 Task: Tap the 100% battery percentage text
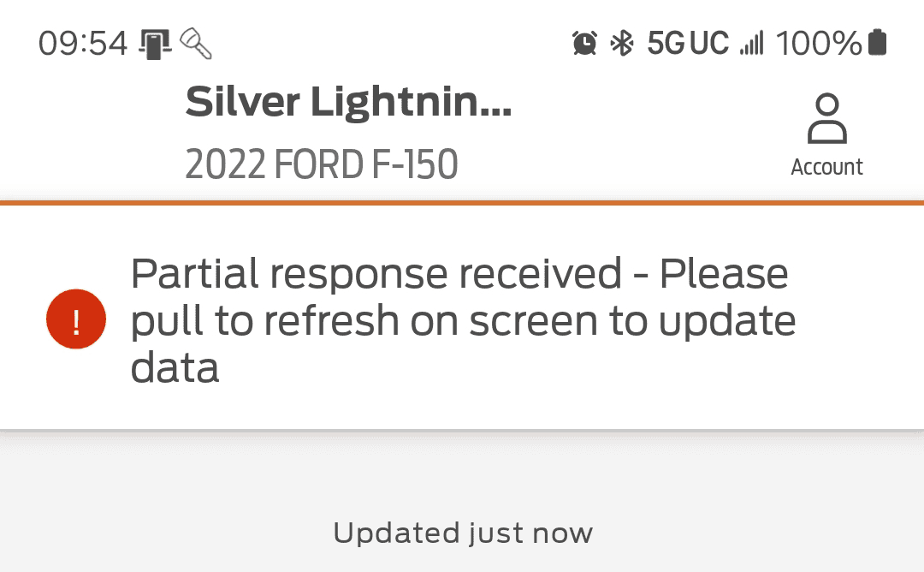click(x=819, y=43)
